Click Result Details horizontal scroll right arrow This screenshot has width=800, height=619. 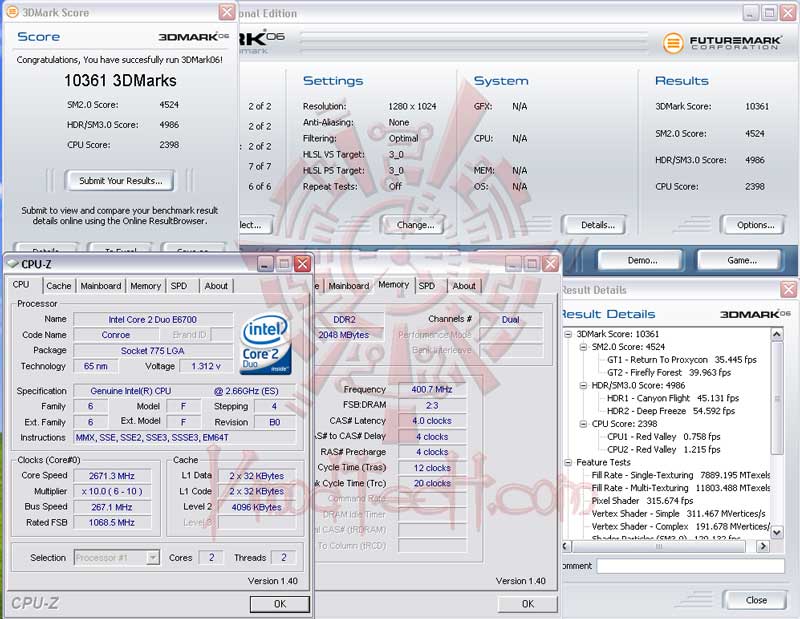coord(763,546)
